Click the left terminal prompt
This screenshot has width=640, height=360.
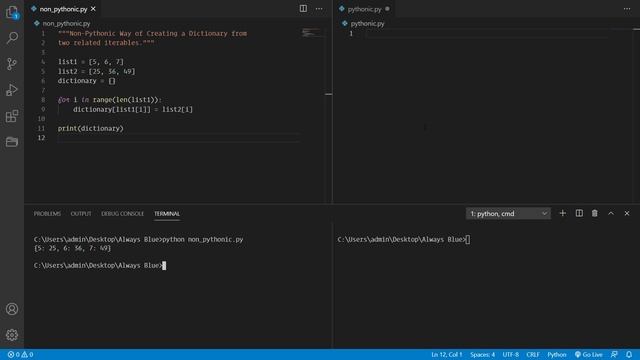(100, 265)
